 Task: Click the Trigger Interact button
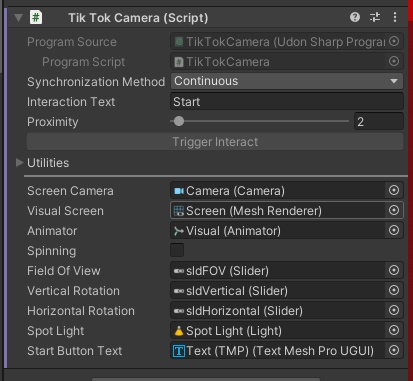pos(215,142)
